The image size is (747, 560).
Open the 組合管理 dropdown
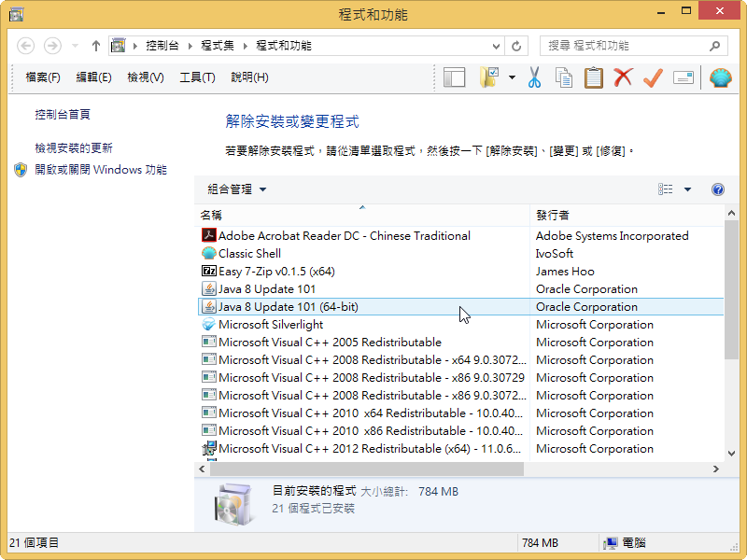(x=237, y=189)
